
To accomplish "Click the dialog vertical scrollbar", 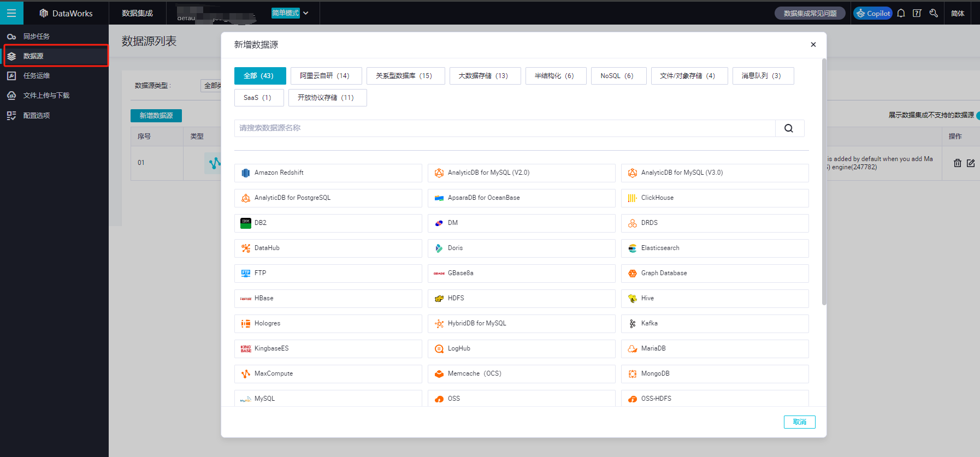I will point(824,182).
